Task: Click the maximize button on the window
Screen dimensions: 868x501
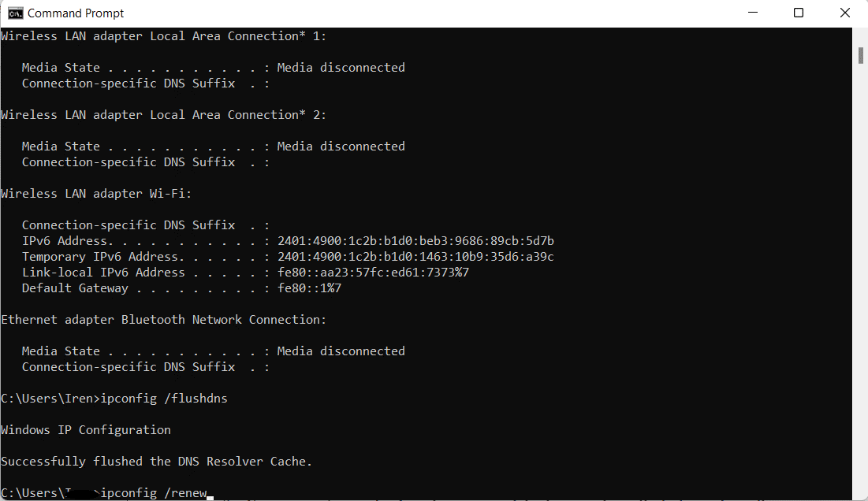Action: pos(799,13)
